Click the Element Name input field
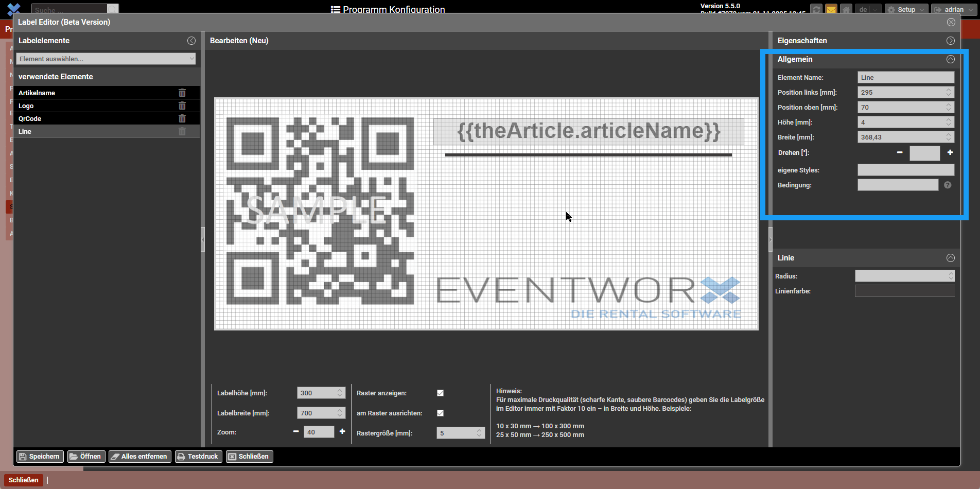Screen dimensions: 980x489 coord(905,77)
